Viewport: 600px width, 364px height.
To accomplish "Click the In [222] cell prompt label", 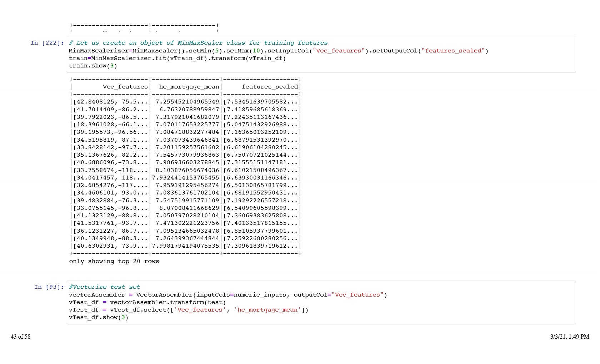I will click(47, 43).
